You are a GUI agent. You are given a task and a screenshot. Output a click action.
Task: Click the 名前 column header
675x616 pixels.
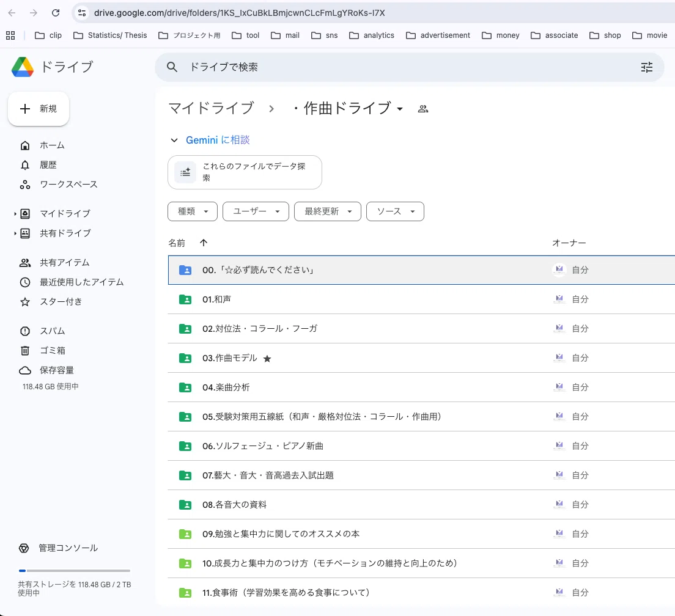177,243
